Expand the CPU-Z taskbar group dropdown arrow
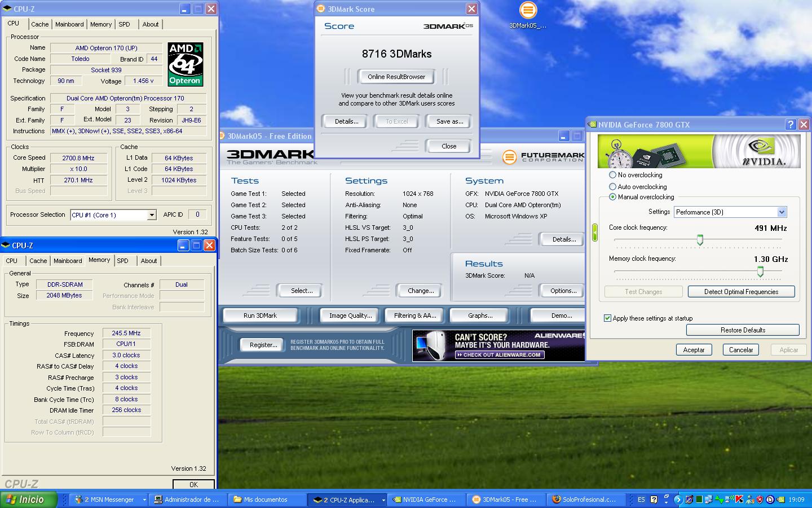 [383, 500]
